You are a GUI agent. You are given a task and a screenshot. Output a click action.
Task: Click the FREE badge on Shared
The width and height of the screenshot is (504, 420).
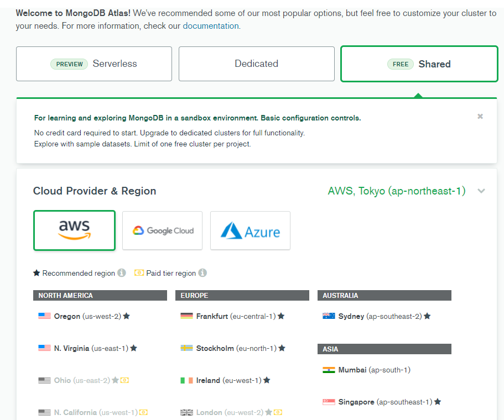click(401, 64)
